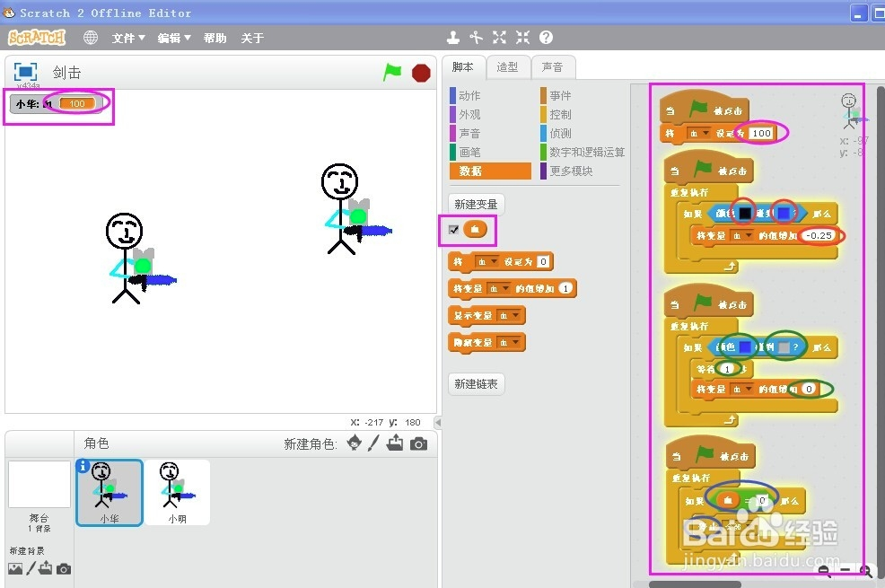Image resolution: width=885 pixels, height=588 pixels.
Task: Open the 关于 menu item
Action: point(252,38)
